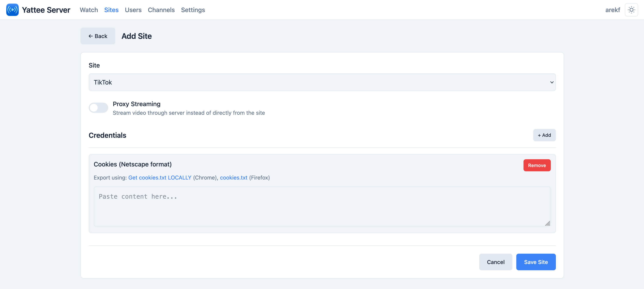
Task: Enable Proxy Streaming
Action: pyautogui.click(x=98, y=108)
